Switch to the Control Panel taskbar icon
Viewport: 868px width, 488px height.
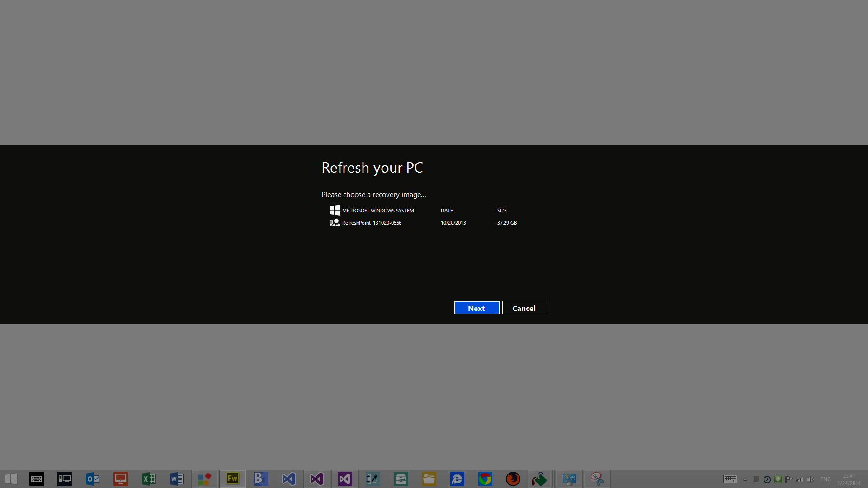point(569,479)
